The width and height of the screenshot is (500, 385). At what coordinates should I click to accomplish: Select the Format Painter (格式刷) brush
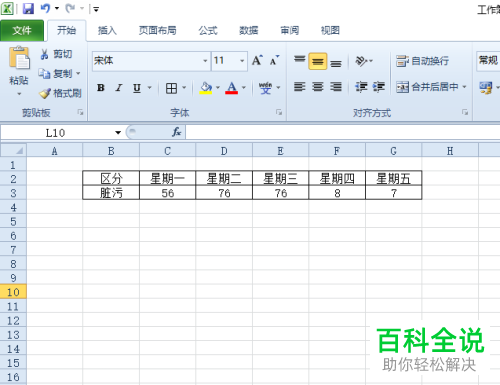[60, 93]
